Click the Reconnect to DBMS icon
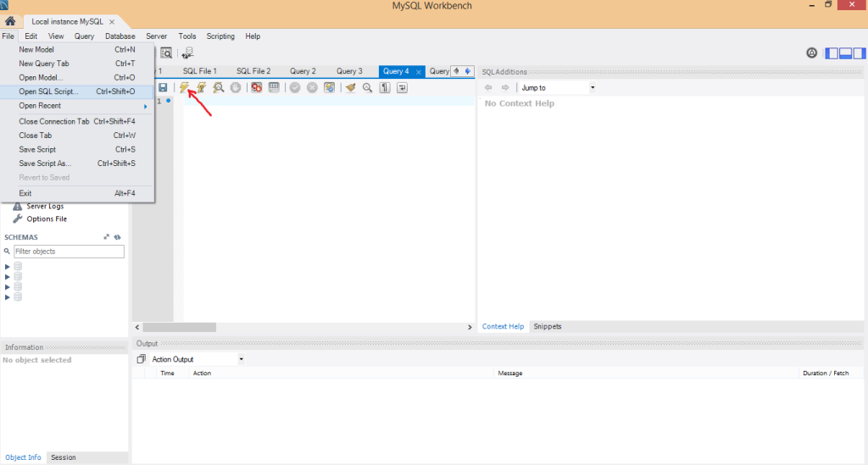The width and height of the screenshot is (868, 465). pos(187,53)
